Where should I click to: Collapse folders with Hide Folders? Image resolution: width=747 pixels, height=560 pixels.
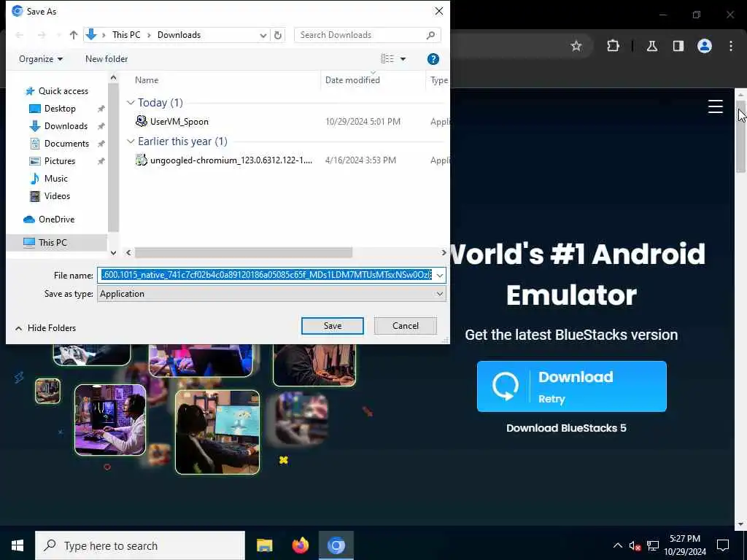pos(45,328)
